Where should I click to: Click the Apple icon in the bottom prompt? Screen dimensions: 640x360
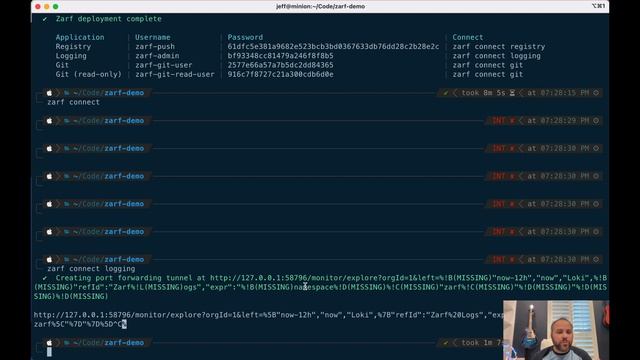point(49,343)
